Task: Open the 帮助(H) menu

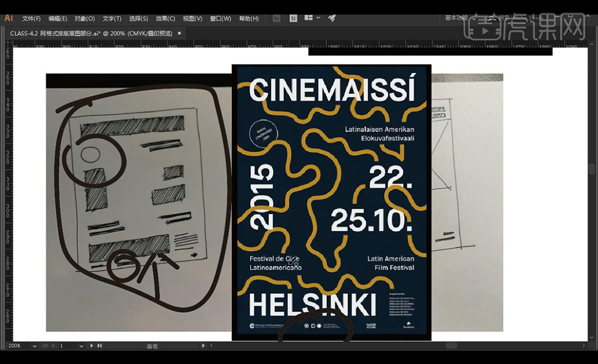Action: coord(249,19)
